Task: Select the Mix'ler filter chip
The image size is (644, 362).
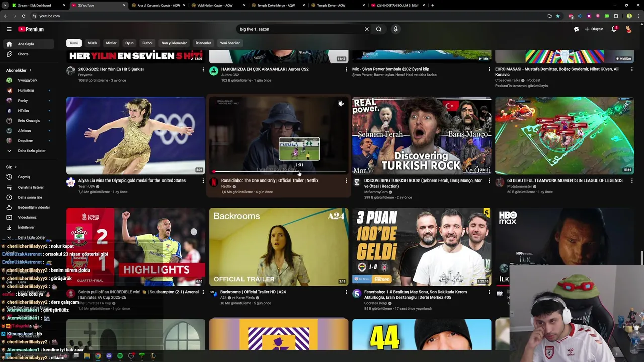Action: tap(111, 43)
